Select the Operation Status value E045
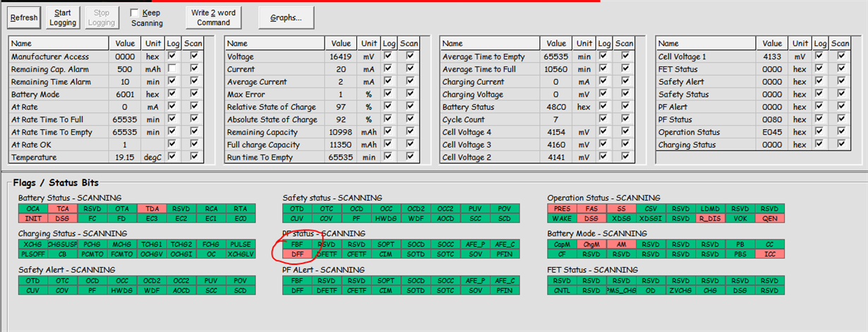This screenshot has height=332, width=868. coord(772,132)
